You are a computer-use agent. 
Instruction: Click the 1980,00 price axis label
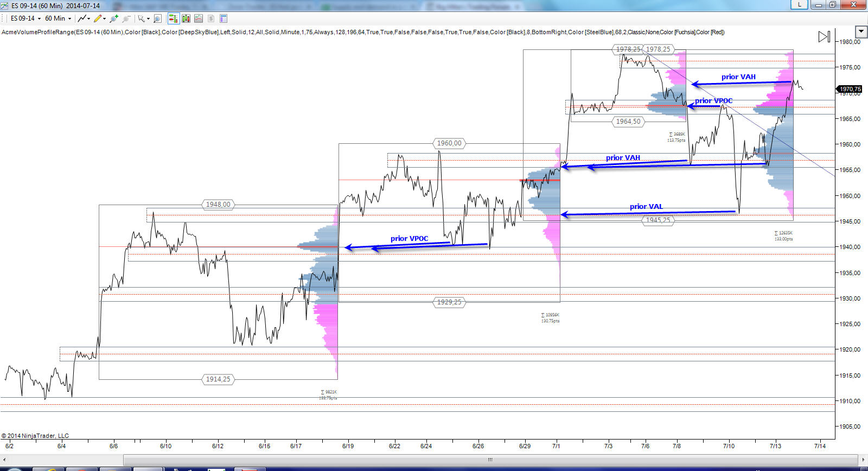click(850, 42)
